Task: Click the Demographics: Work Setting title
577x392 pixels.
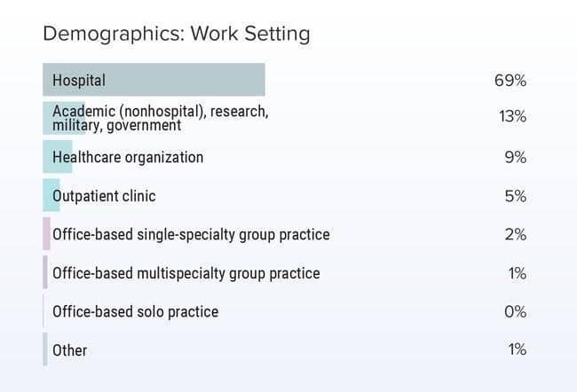Action: 177,34
